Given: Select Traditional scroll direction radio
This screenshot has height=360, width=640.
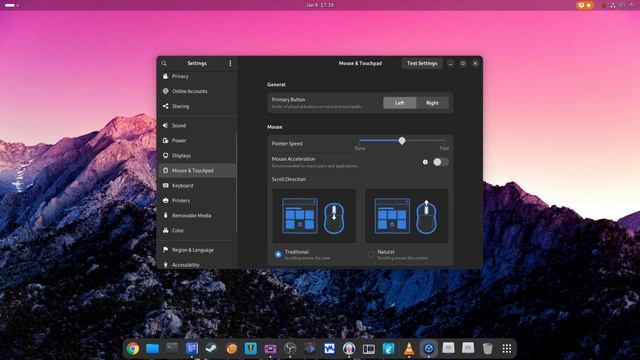Looking at the screenshot, I should coord(278,254).
